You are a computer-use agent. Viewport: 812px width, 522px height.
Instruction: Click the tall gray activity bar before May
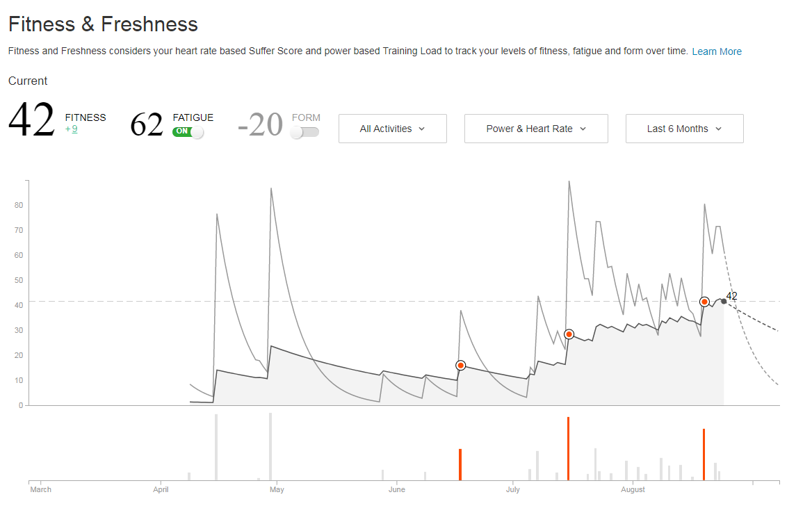[x=270, y=446]
